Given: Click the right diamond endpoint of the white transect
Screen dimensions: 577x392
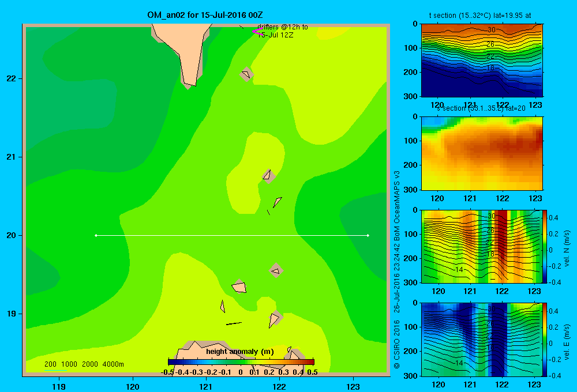Looking at the screenshot, I should 368,235.
